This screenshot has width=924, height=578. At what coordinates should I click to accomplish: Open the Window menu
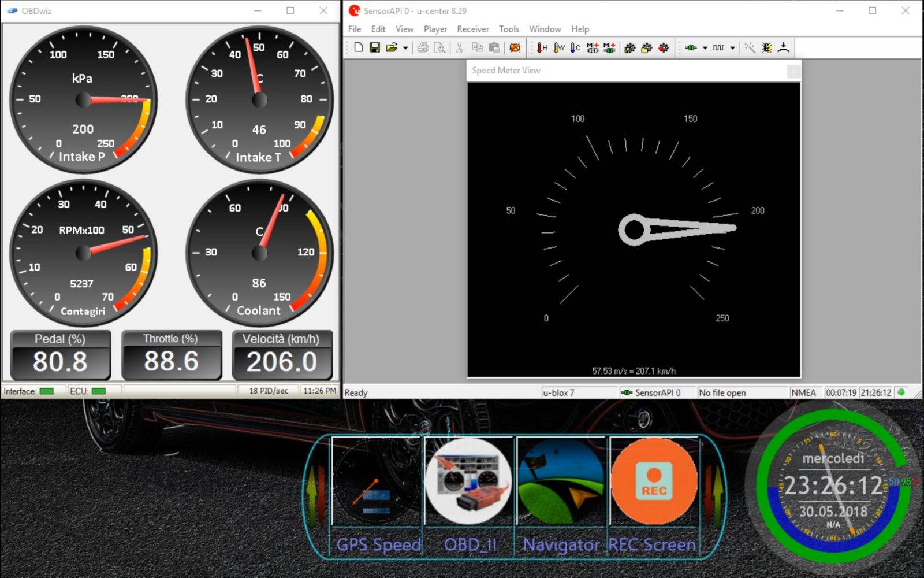(x=545, y=29)
